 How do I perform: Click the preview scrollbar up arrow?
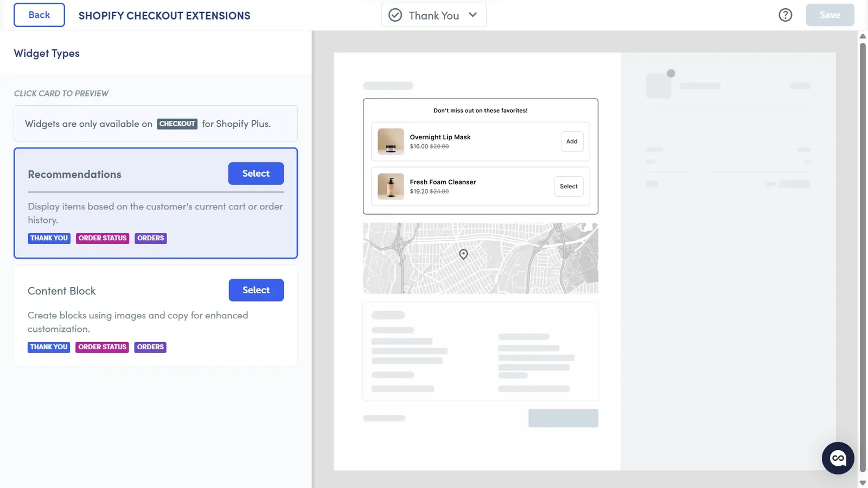coord(863,36)
